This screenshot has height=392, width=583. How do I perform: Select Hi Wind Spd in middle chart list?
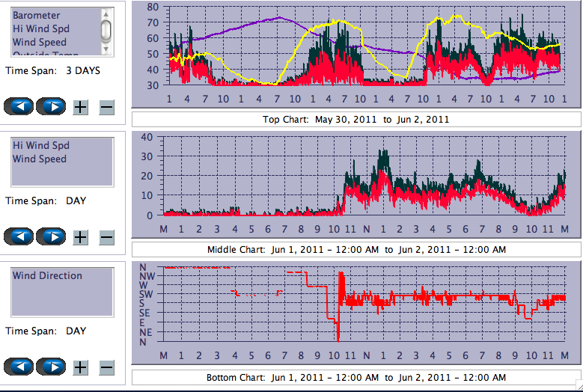click(x=40, y=146)
